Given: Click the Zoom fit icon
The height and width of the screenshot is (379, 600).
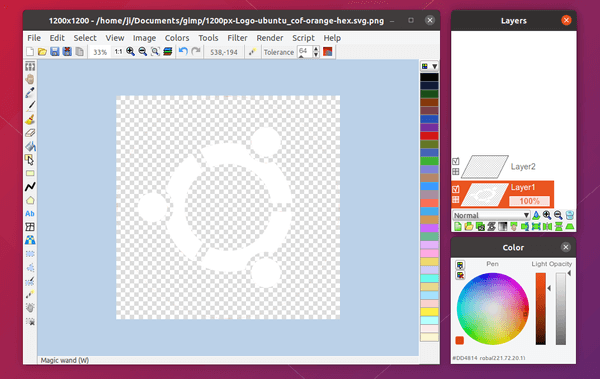Looking at the screenshot, I should coord(155,52).
